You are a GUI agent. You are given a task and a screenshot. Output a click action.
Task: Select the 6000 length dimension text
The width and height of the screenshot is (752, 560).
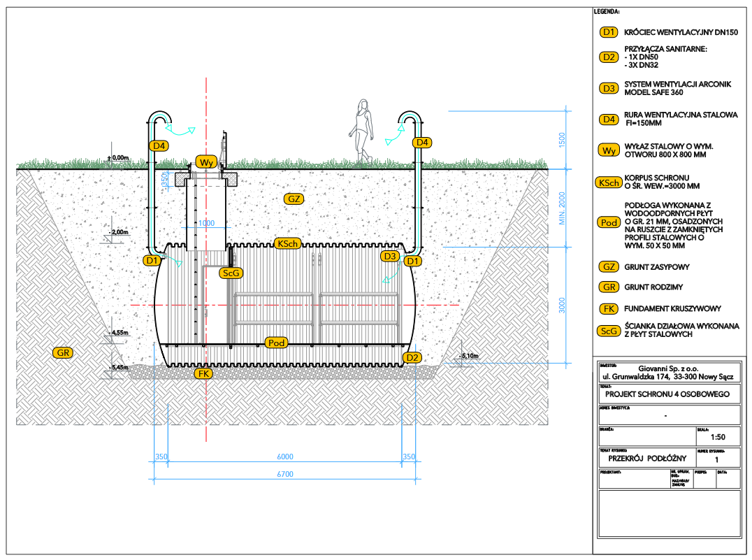pos(284,457)
